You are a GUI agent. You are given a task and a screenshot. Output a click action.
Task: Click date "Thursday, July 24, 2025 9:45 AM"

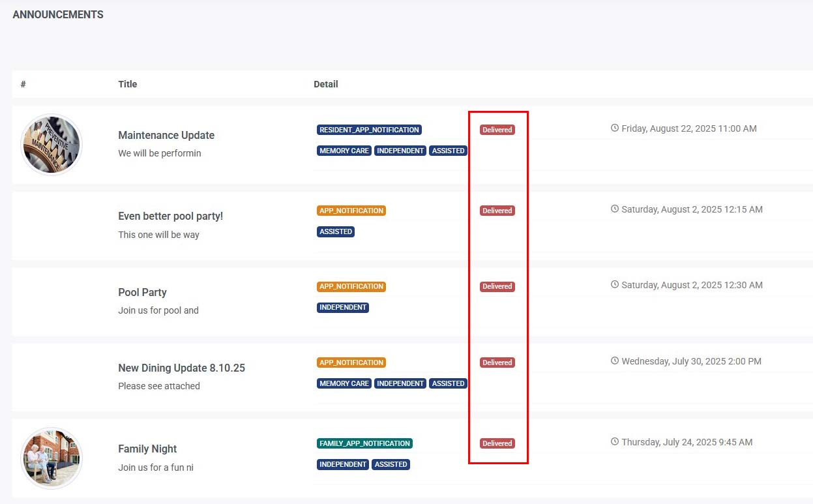coord(687,442)
